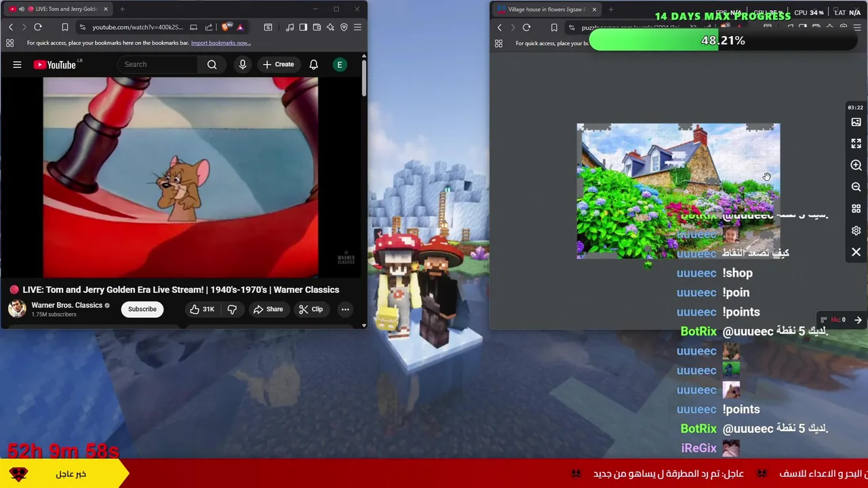Show the puzzle preview image icon
Screen dimensions: 868x488
856,122
